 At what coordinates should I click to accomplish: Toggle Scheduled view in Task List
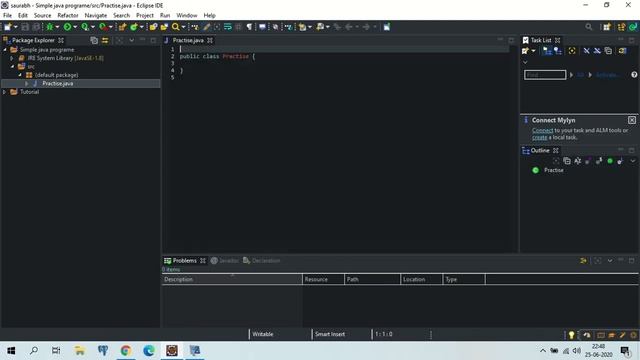[558, 51]
